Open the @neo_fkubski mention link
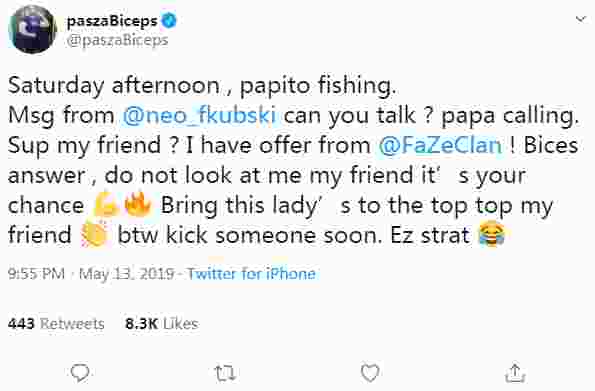The height and width of the screenshot is (391, 595). click(200, 115)
